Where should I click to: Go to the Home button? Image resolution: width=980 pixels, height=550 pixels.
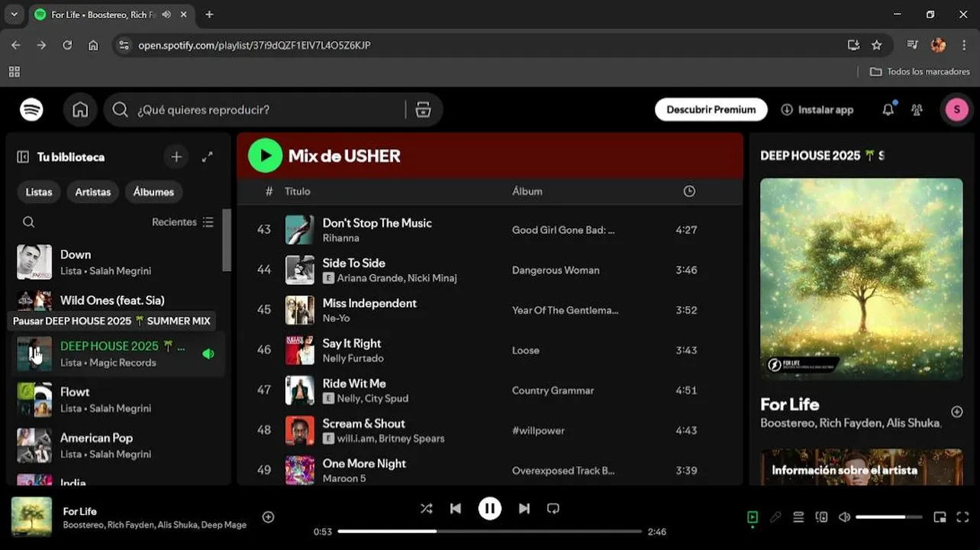point(80,109)
